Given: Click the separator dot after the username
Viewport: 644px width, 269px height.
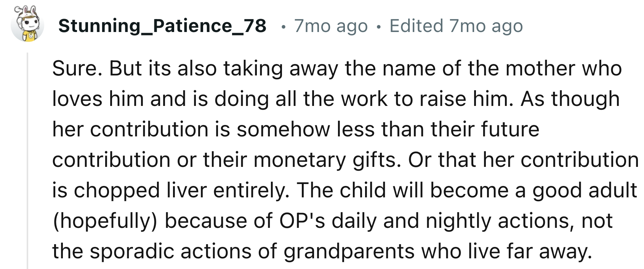Looking at the screenshot, I should click(282, 27).
